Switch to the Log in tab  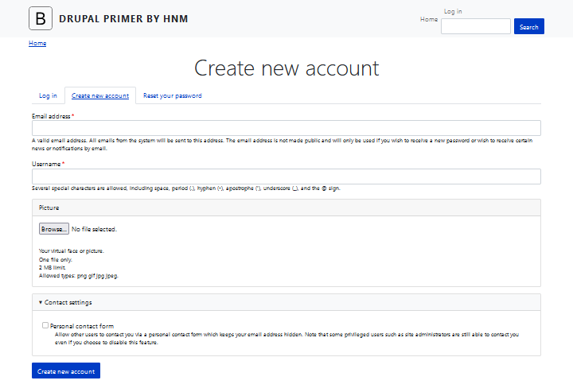(48, 95)
